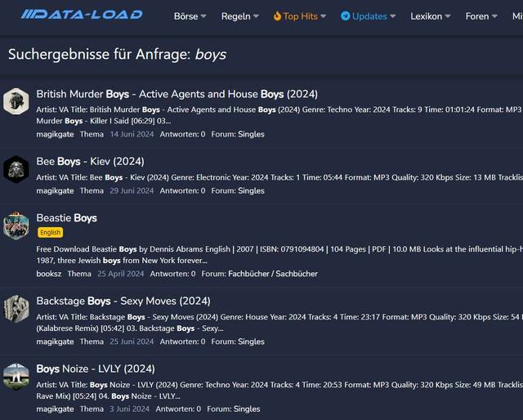The image size is (523, 420).
Task: Click the date 14 Juni 2024
Action: [132, 134]
